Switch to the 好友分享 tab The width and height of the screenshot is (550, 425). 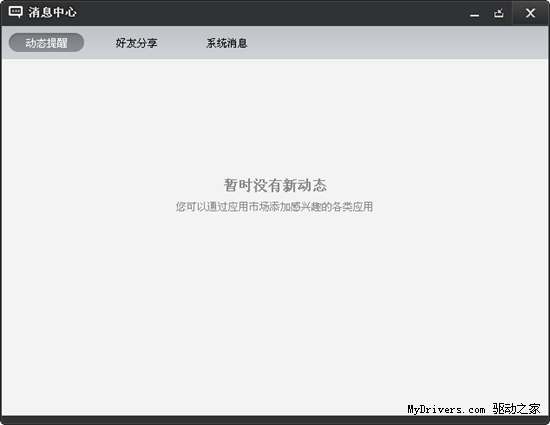(x=136, y=43)
